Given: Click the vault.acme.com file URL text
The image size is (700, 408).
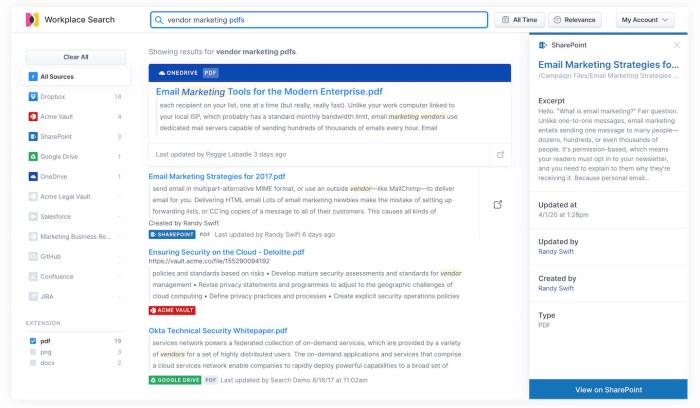Looking at the screenshot, I should pos(209,261).
